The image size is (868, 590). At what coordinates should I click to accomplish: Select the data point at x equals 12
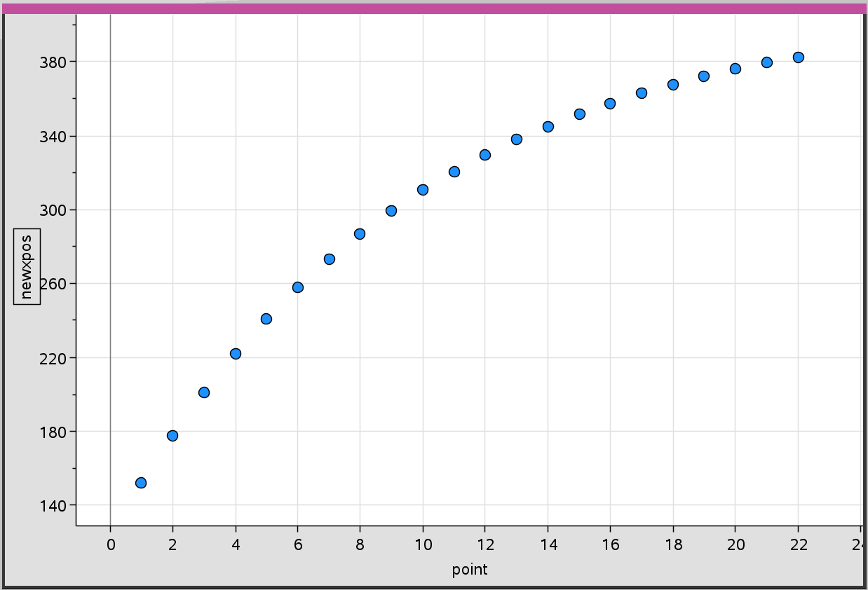485,155
